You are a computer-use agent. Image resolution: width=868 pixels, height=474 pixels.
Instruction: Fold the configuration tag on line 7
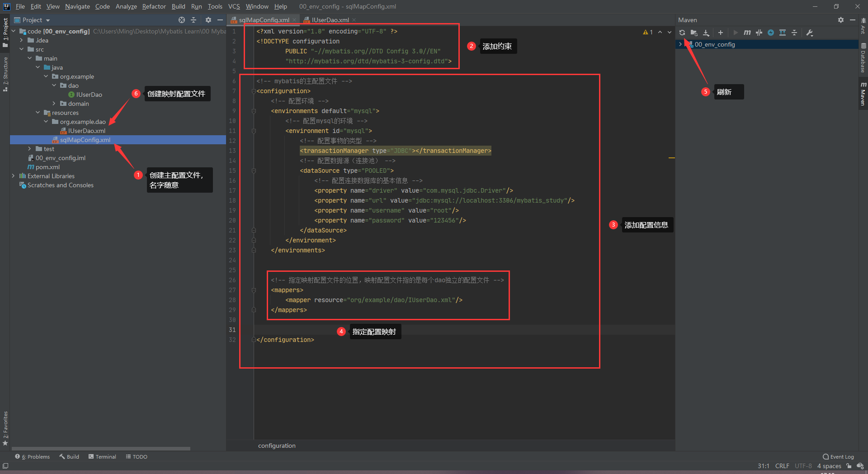pos(254,91)
